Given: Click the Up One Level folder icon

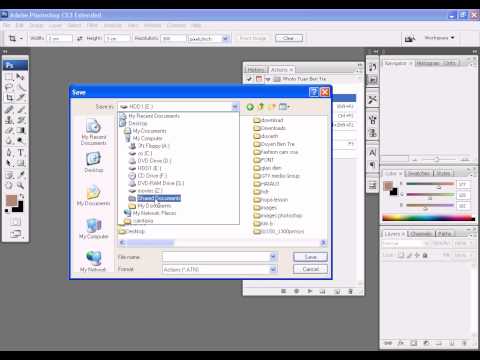Looking at the screenshot, I should [x=261, y=107].
